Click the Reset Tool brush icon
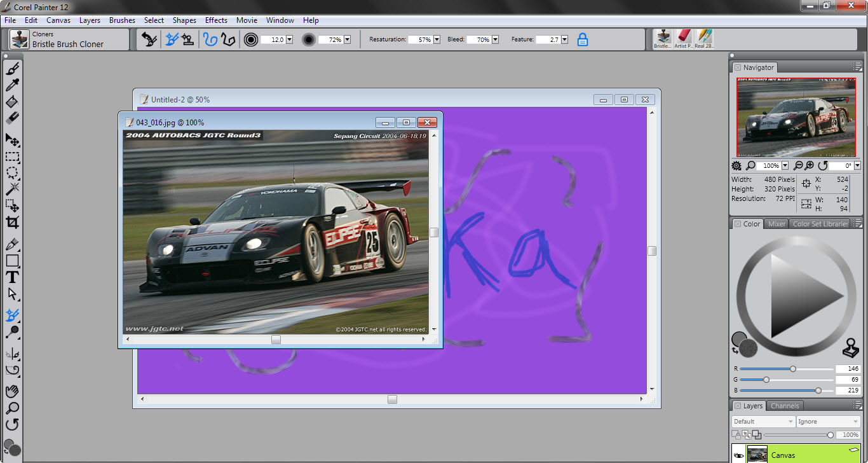Screen dimensions: 868x463 tap(149, 39)
